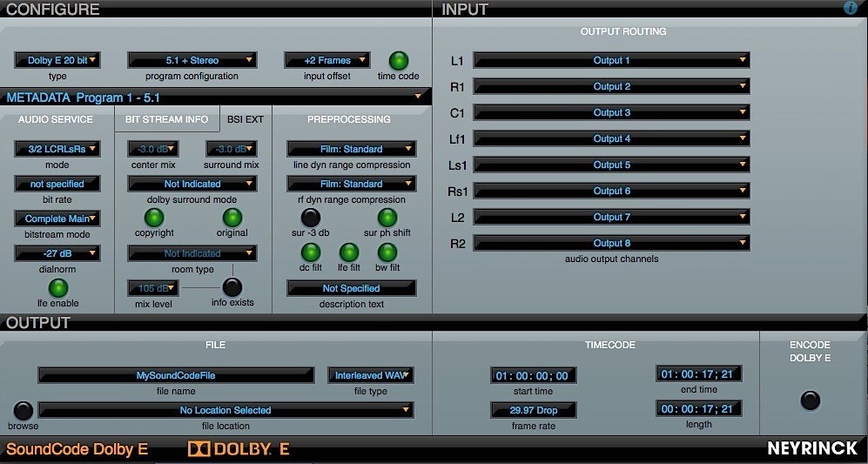Open rf dyn range compression dropdown

[x=352, y=184]
